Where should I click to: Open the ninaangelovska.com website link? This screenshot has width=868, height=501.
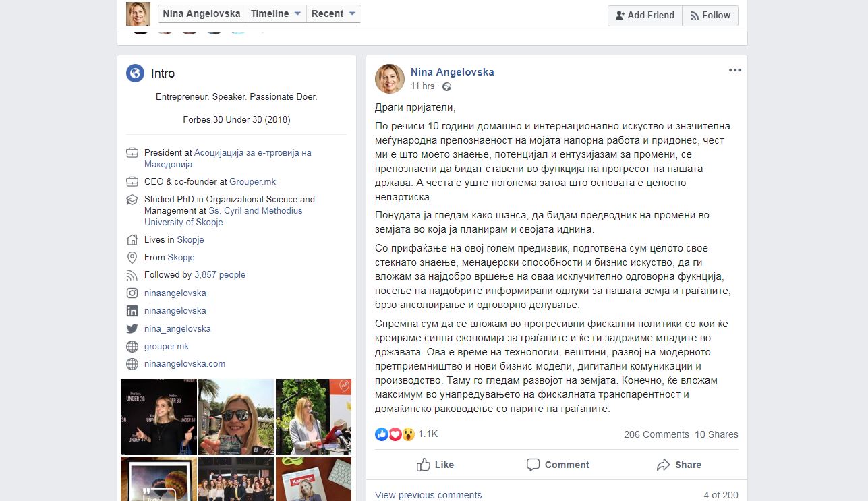pyautogui.click(x=185, y=363)
